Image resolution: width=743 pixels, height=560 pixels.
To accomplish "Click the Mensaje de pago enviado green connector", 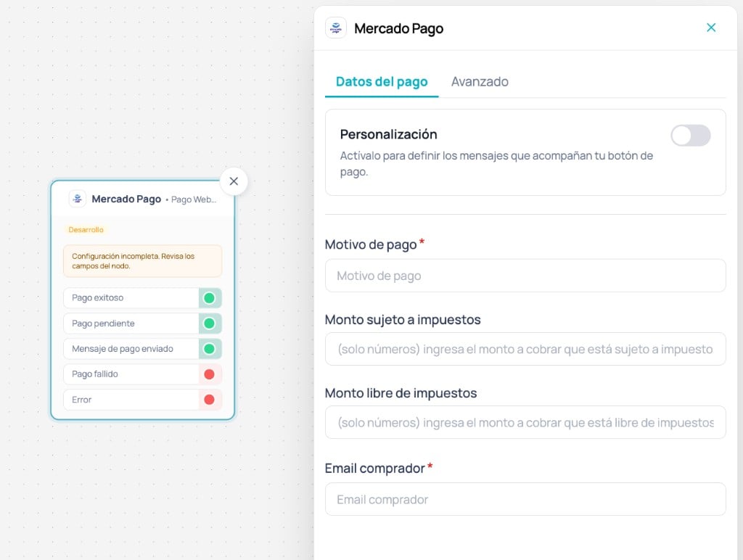I will [209, 349].
